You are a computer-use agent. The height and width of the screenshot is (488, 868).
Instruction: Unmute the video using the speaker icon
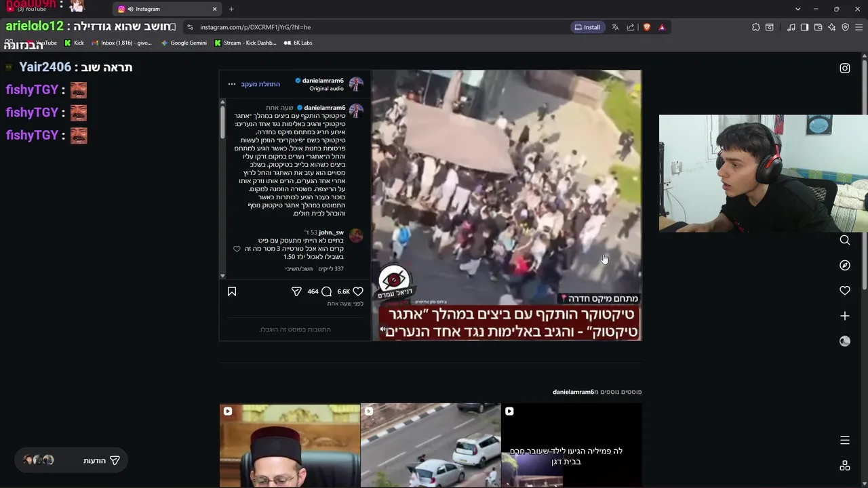click(383, 330)
